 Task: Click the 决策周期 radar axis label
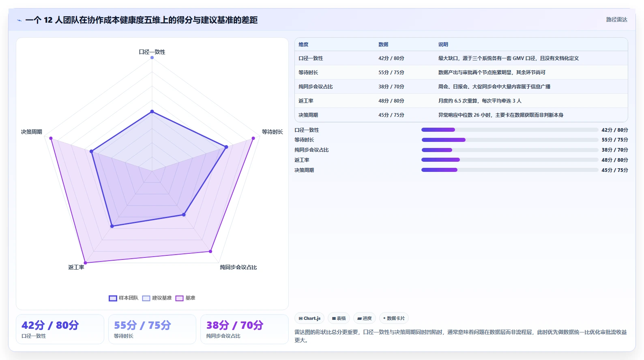(x=32, y=132)
